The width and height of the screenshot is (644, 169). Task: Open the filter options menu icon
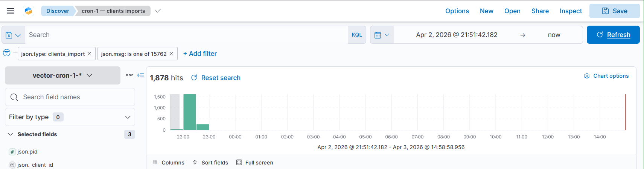7,53
